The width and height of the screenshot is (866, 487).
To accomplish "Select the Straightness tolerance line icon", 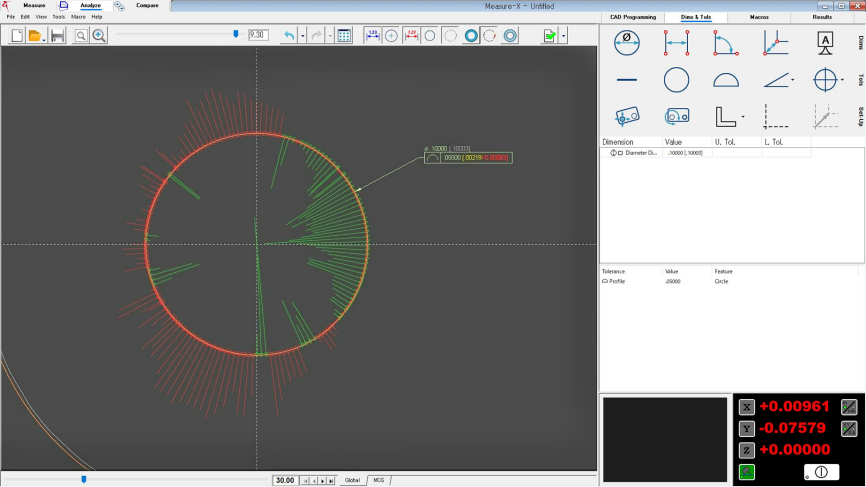I will click(627, 80).
